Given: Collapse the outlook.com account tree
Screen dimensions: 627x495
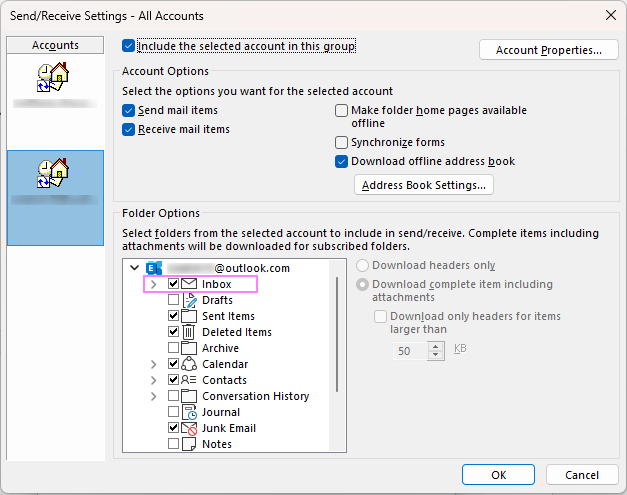Looking at the screenshot, I should 135,268.
